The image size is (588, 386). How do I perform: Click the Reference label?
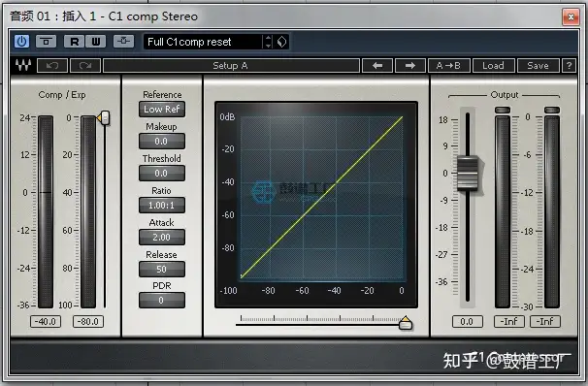[162, 94]
